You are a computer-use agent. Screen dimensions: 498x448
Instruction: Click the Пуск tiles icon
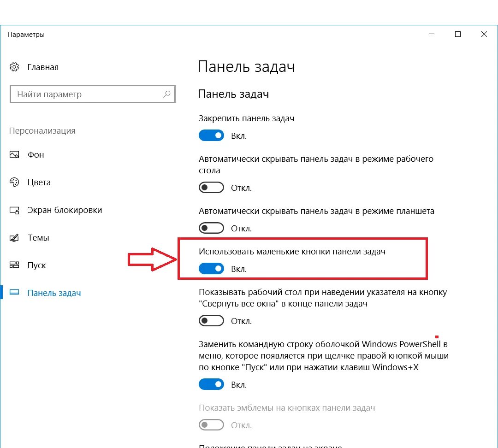14,265
